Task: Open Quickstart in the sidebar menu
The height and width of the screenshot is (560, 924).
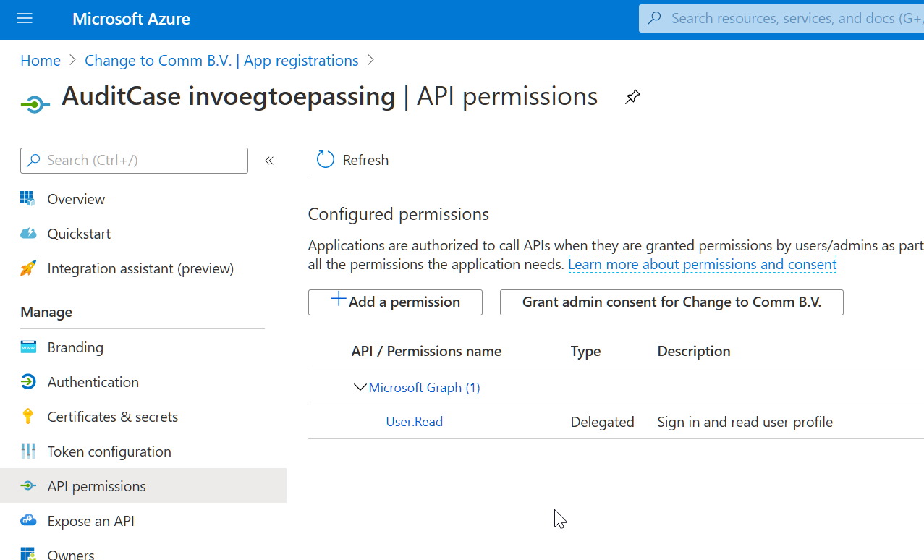Action: coord(79,234)
